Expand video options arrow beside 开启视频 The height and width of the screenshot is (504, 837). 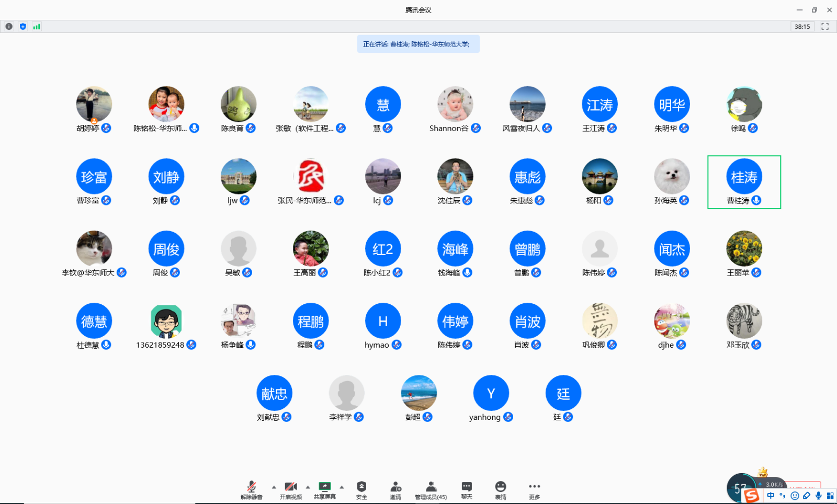(x=308, y=487)
